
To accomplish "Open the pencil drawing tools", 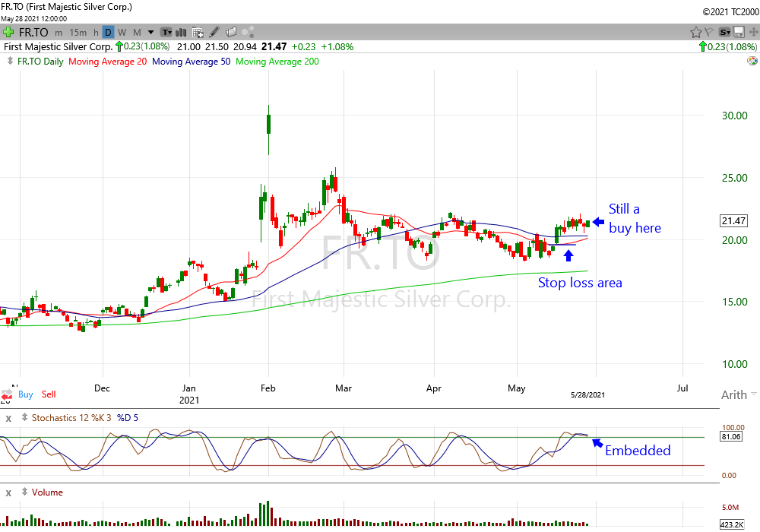I will 214,33.
